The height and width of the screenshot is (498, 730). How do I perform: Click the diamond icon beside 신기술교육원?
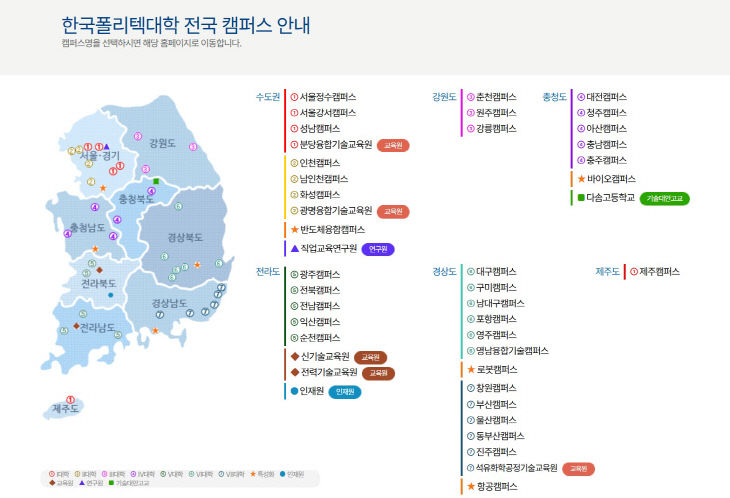[x=294, y=357]
